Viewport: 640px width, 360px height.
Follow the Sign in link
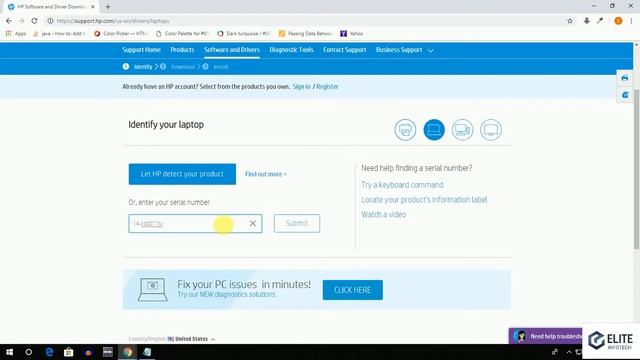pos(302,87)
